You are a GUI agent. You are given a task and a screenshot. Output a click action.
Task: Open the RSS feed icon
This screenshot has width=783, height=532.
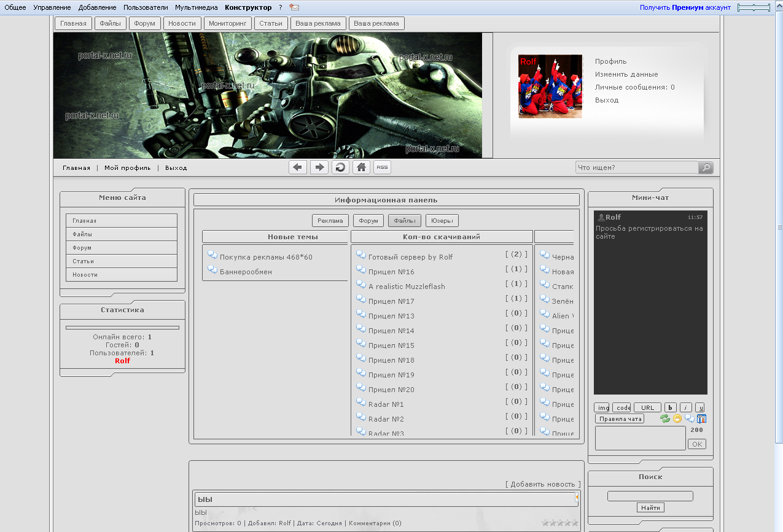[x=382, y=168]
